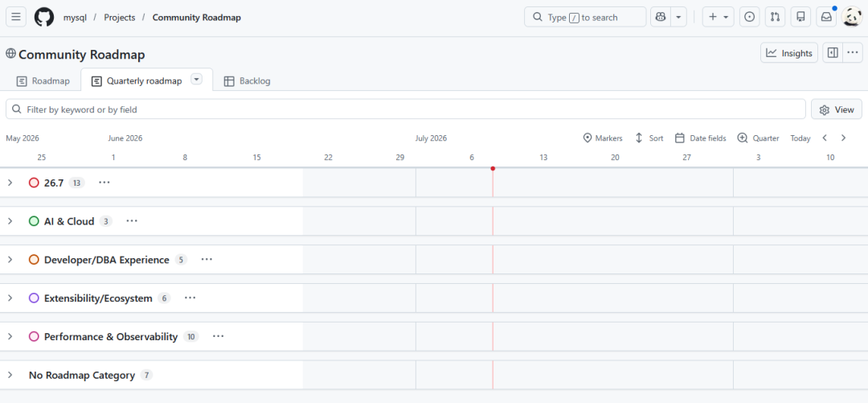The image size is (868, 403).
Task: Toggle the project side panel icon
Action: (832, 52)
